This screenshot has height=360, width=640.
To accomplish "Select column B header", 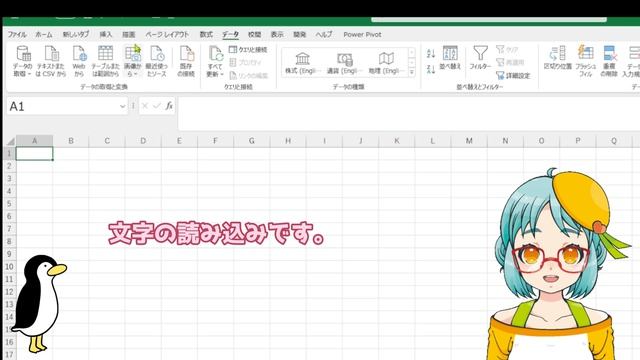I will [71, 141].
